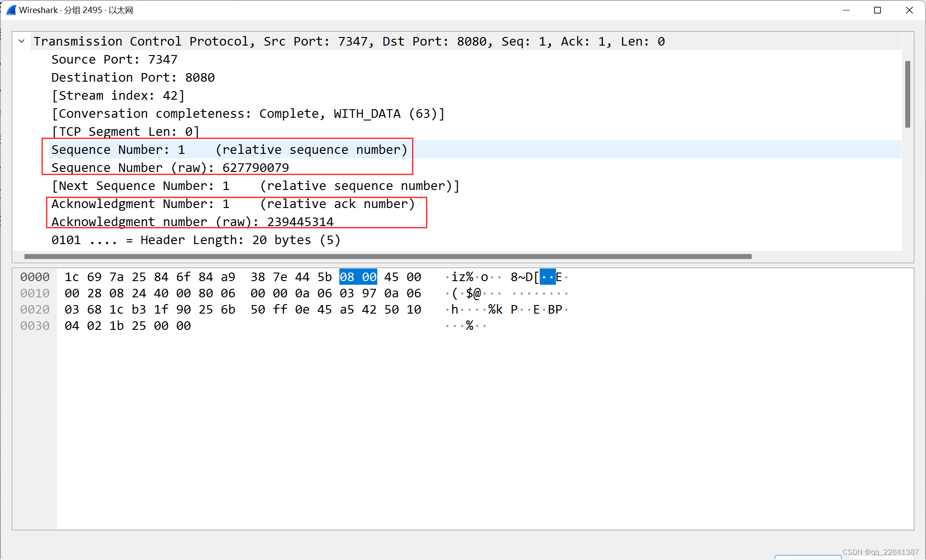The height and width of the screenshot is (560, 926).
Task: Click hex byte 1b in row 0030
Action: (116, 325)
